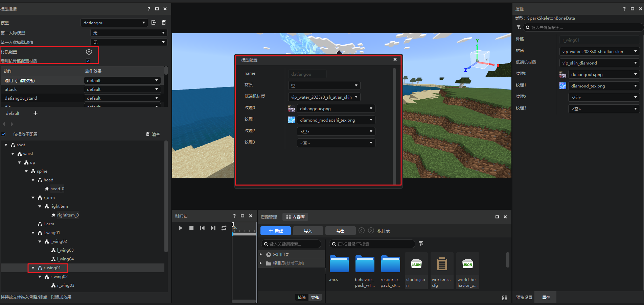644x305 pixels.
Task: Click the 在"根目录"下搜索 search field
Action: click(372, 244)
